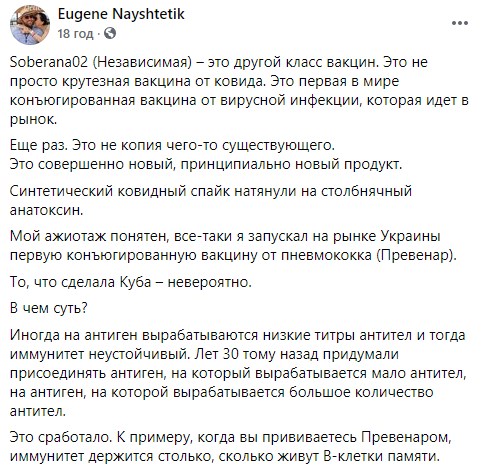Click the sentence starting 'Это сработало'

(230, 447)
